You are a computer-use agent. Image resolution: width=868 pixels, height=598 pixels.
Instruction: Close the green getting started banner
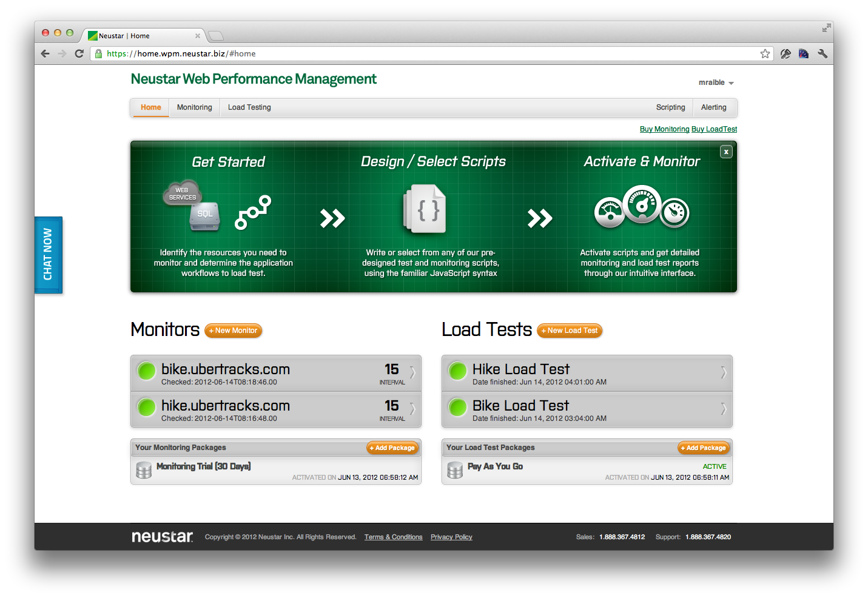pyautogui.click(x=725, y=152)
